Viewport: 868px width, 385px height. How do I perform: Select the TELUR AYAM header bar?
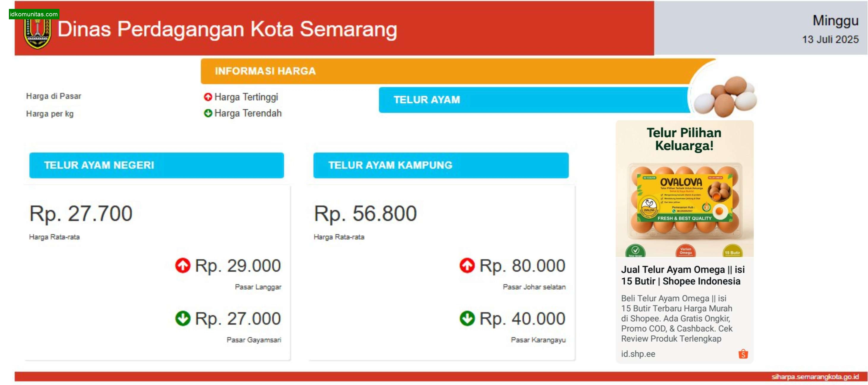[x=534, y=100]
